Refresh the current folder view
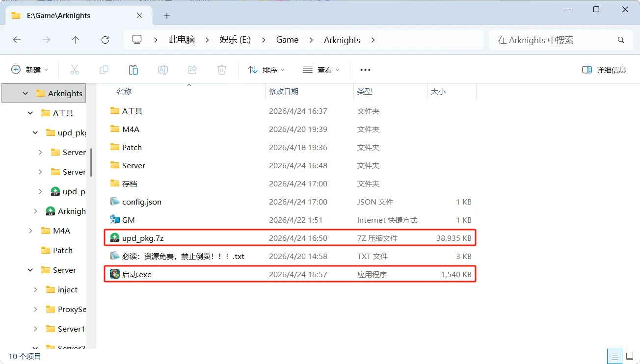 pyautogui.click(x=105, y=40)
